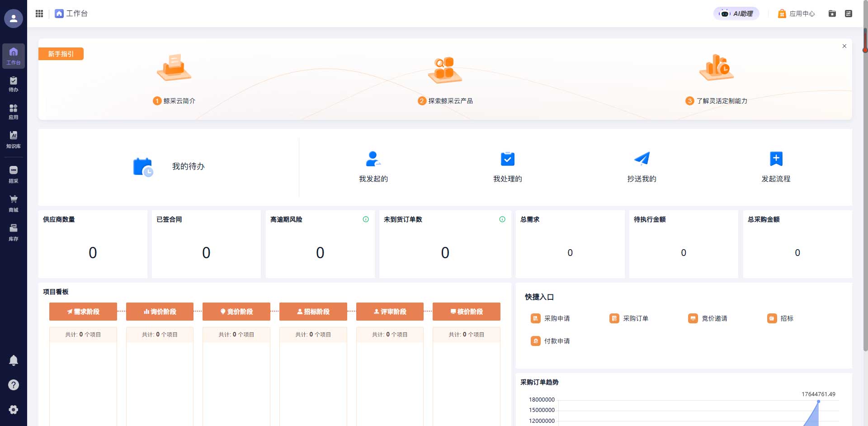
Task: Open 应用中心 app center
Action: pos(797,14)
